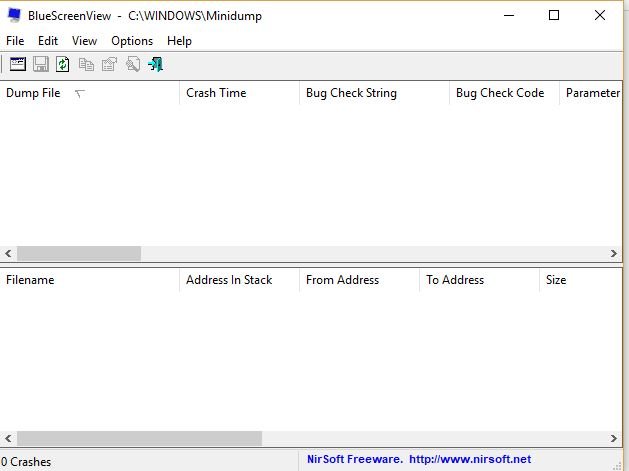Viewport: 629px width, 471px height.
Task: Click the 0 Crashes status bar text
Action: pos(26,462)
